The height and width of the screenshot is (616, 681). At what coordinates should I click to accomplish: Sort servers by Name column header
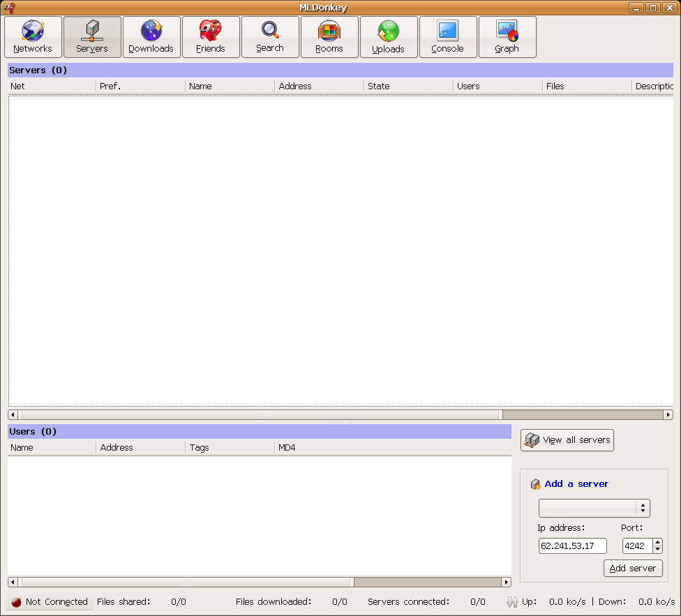[x=230, y=87]
